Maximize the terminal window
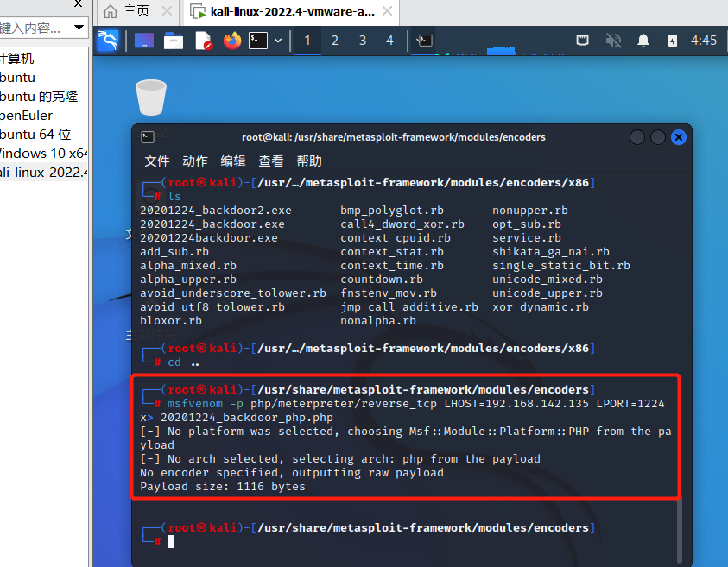Viewport: 728px width, 567px height. [x=658, y=137]
